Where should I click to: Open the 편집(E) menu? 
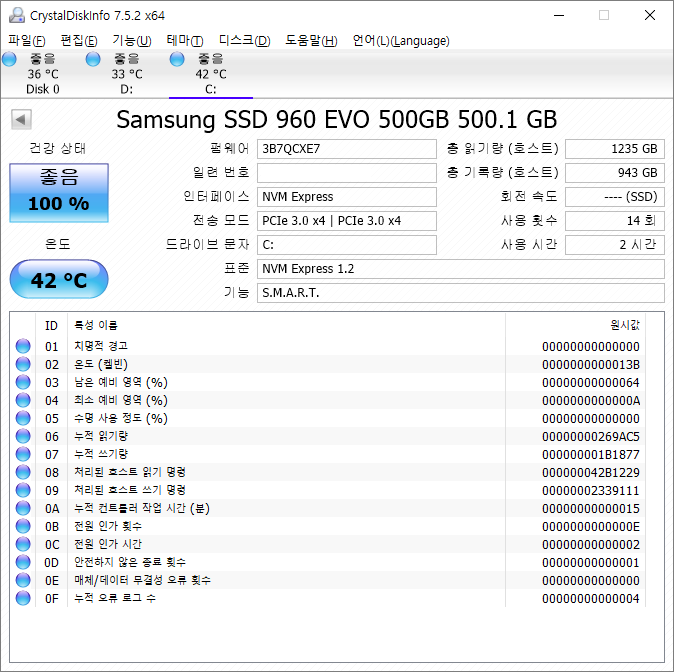coord(79,40)
